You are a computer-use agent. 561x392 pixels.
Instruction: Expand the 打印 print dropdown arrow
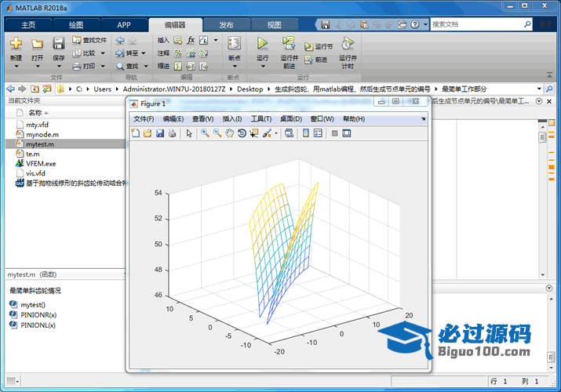[102, 66]
